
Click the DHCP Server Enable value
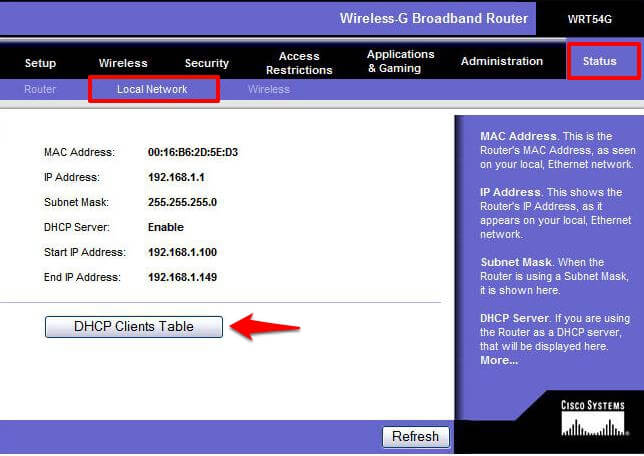tap(166, 227)
